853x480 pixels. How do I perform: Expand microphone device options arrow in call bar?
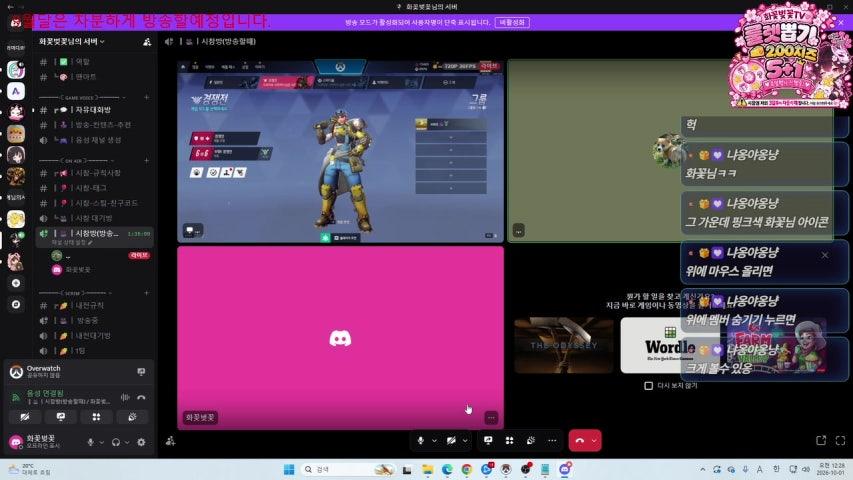(434, 441)
